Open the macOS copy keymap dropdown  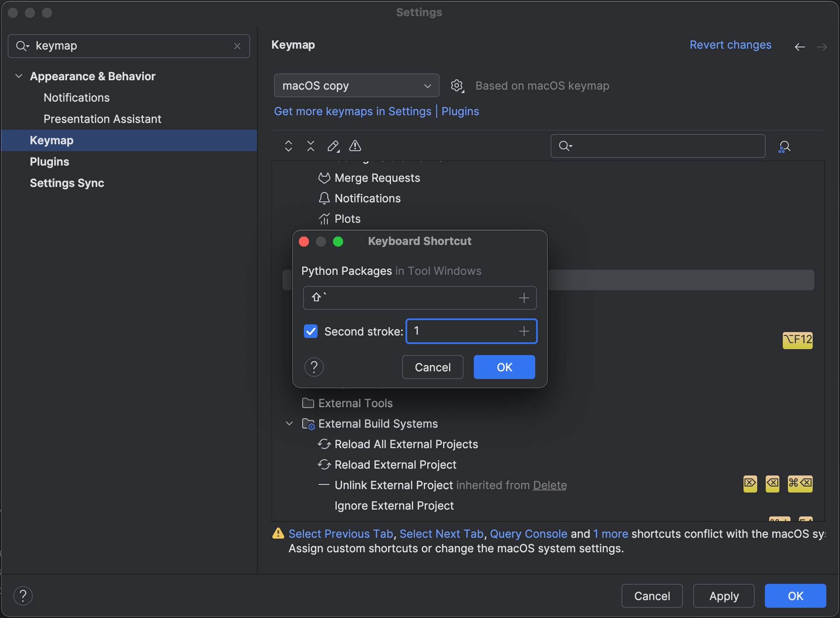click(356, 85)
